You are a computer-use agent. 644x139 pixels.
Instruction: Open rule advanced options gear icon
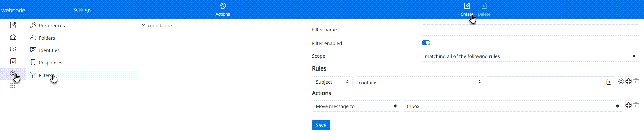[x=621, y=82]
